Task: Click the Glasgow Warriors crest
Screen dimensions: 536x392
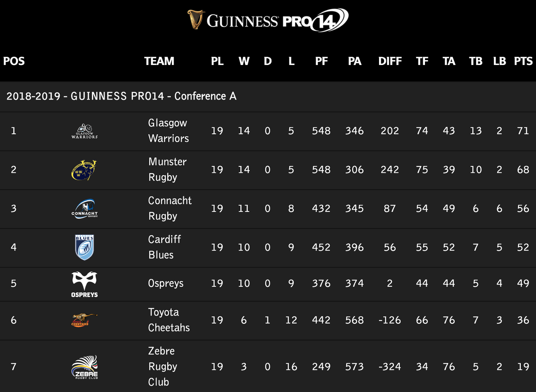Action: (x=85, y=131)
